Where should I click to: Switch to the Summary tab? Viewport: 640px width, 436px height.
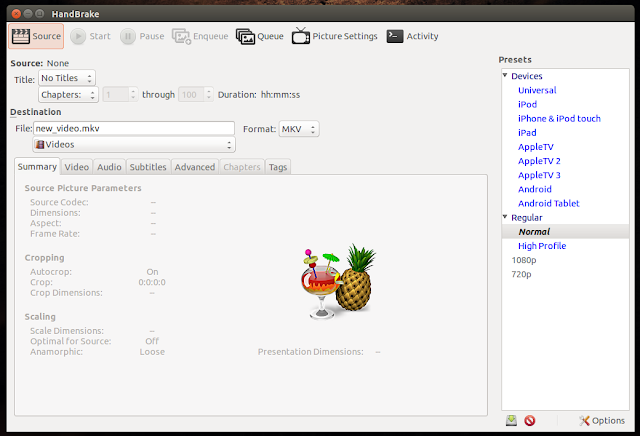[37, 167]
